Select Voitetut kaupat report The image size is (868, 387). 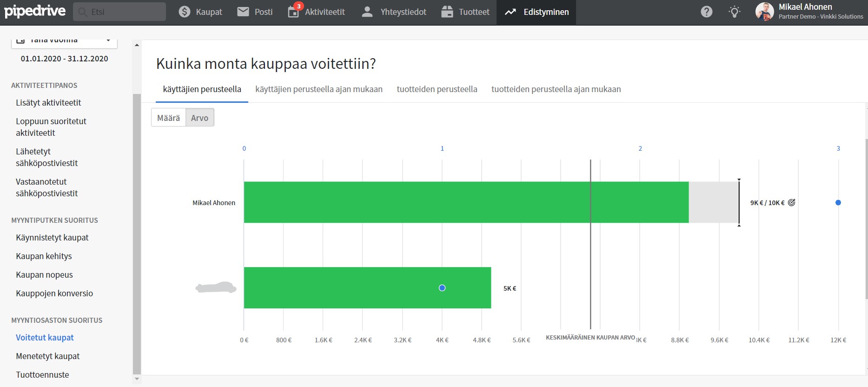click(x=45, y=338)
